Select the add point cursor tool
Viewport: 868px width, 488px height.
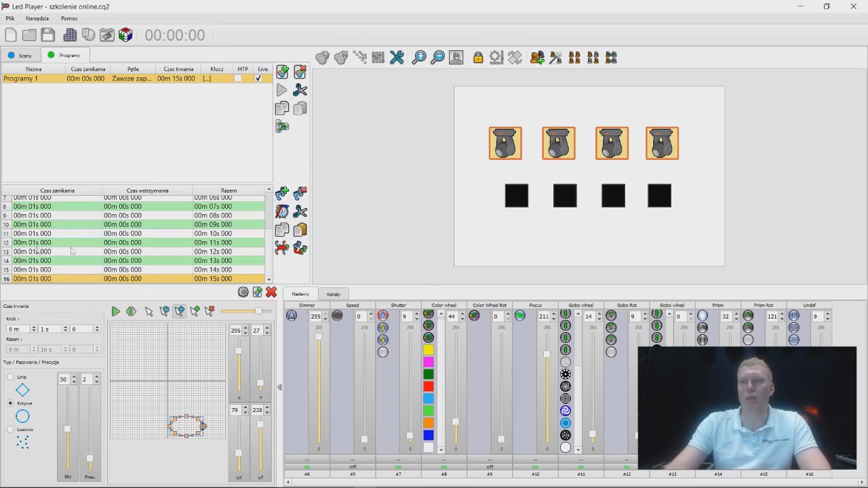[195, 311]
